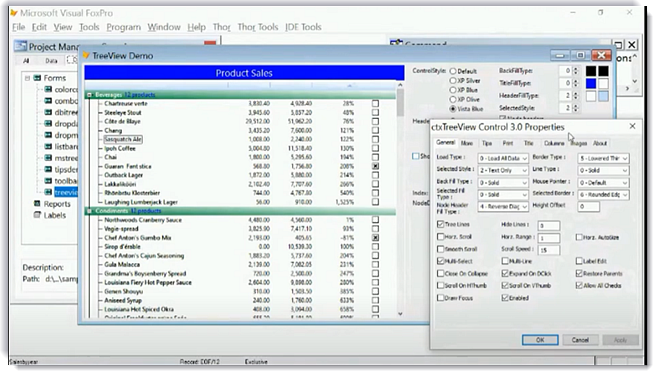Open the IDE Tools menu
Viewport: 653px width, 372px height.
point(303,27)
